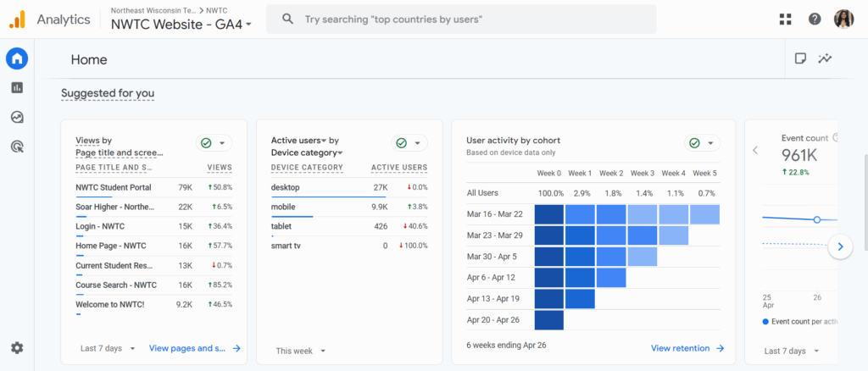Screen dimensions: 868x371
Task: Open the Admin gear icon
Action: (x=17, y=348)
